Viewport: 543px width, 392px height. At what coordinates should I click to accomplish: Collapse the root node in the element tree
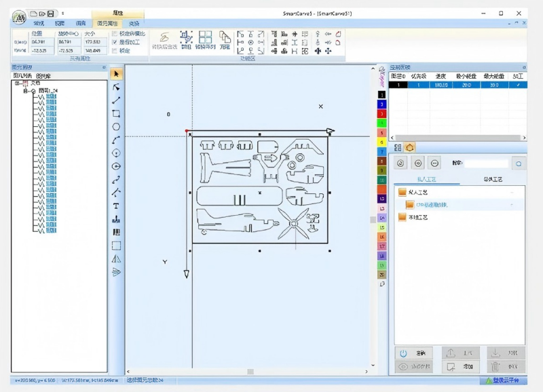17,83
